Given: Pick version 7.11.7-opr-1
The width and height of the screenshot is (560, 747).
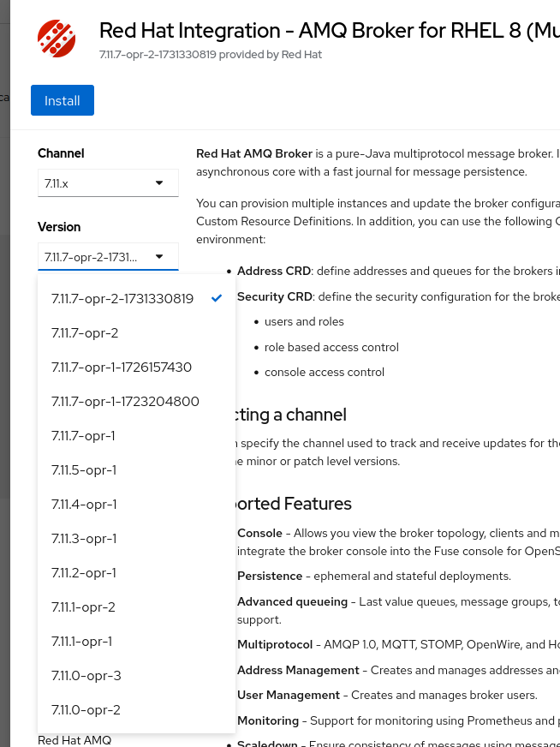Looking at the screenshot, I should coord(83,436).
